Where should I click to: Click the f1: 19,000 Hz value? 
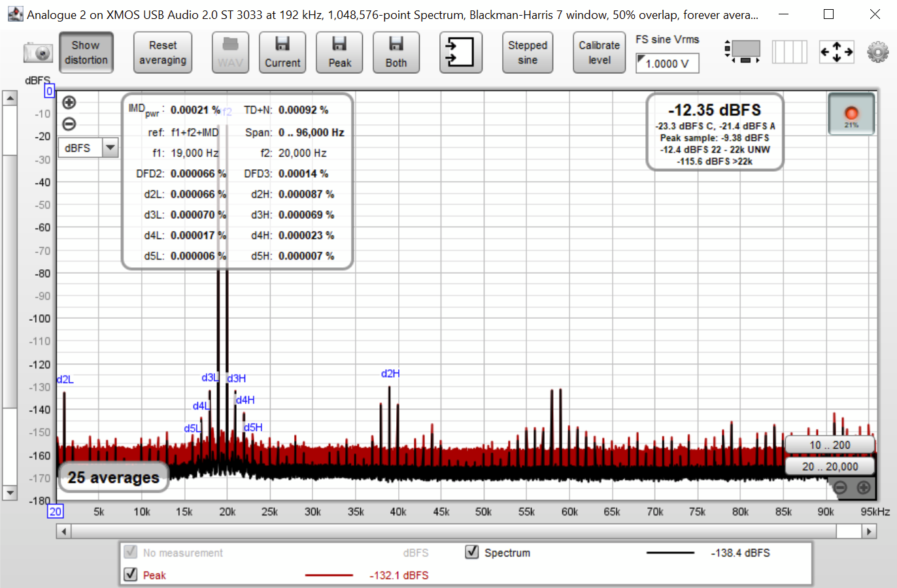coord(194,153)
